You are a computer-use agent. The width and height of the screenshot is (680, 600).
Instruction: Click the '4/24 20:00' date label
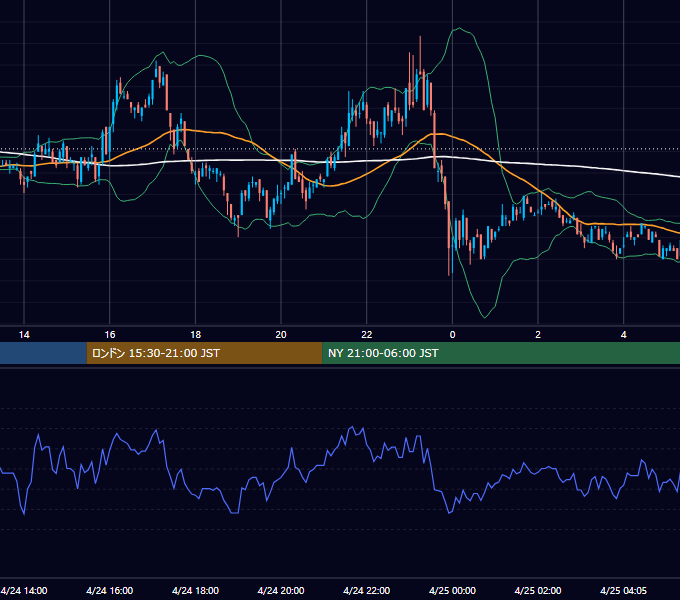pos(281,590)
